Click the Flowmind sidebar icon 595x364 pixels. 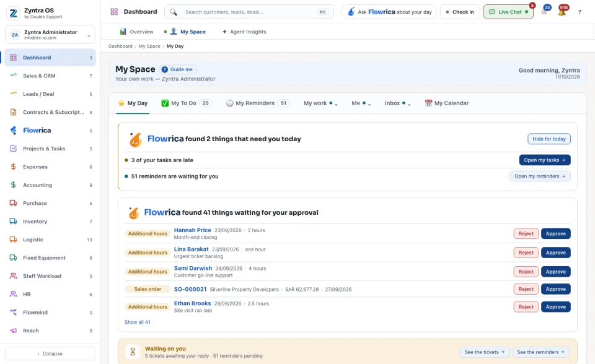coord(13,312)
